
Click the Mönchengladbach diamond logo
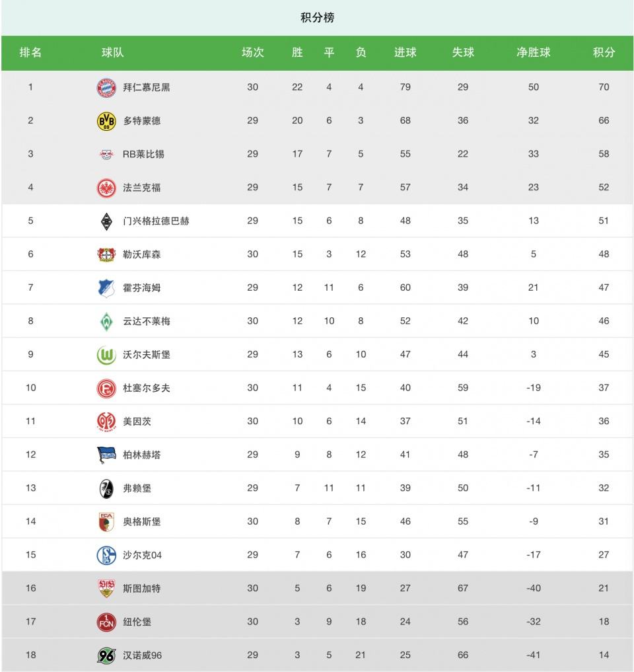coord(106,221)
